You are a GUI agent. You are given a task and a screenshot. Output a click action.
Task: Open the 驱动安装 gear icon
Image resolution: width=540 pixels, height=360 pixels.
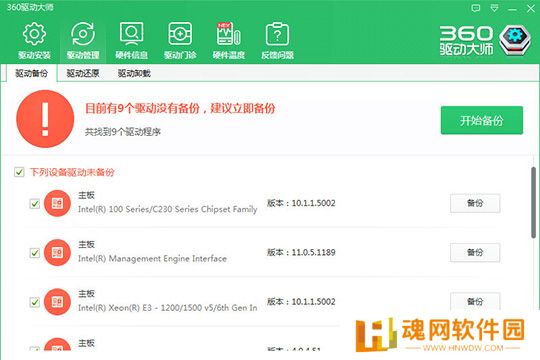tap(34, 34)
